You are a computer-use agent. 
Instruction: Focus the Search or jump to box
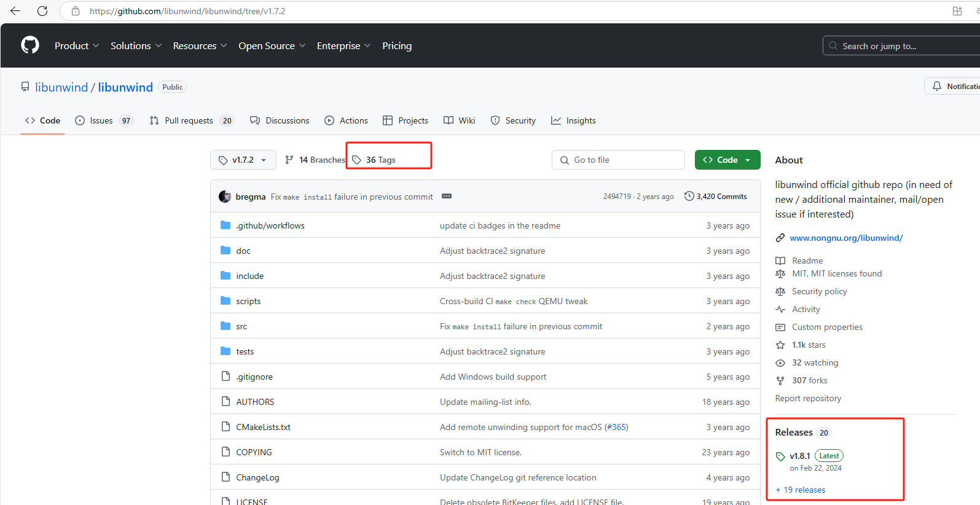pos(901,45)
